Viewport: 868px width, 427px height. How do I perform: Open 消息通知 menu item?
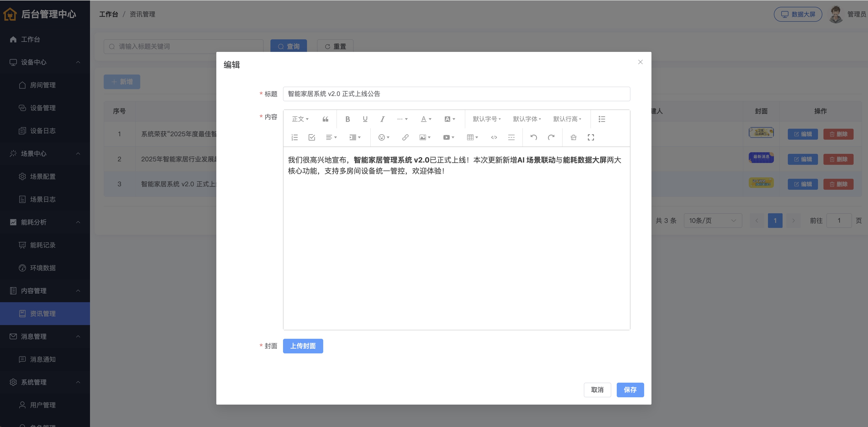(45, 359)
